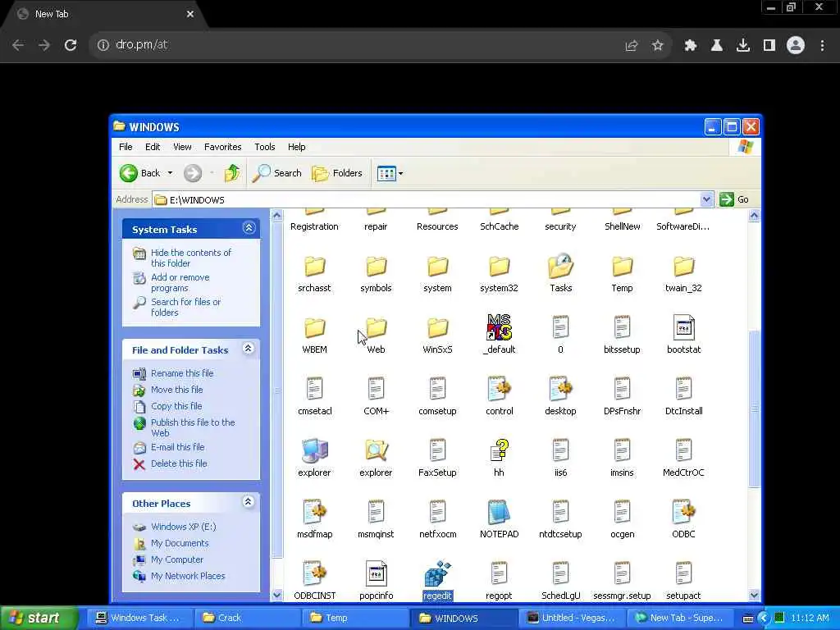This screenshot has height=630, width=840.
Task: Select the FaxSetup log file icon
Action: point(438,451)
